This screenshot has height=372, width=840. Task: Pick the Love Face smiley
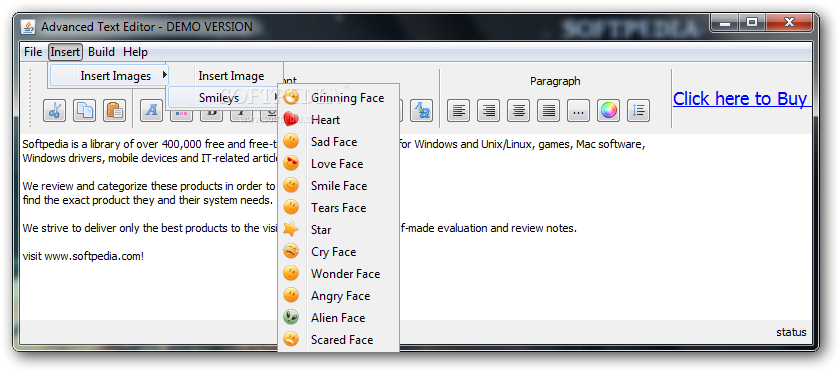tap(339, 163)
